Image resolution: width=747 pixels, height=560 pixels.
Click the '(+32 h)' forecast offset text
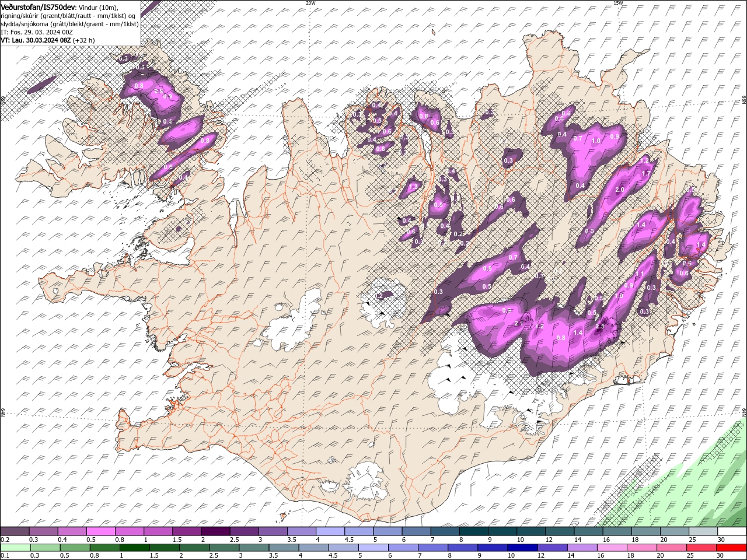(84, 40)
